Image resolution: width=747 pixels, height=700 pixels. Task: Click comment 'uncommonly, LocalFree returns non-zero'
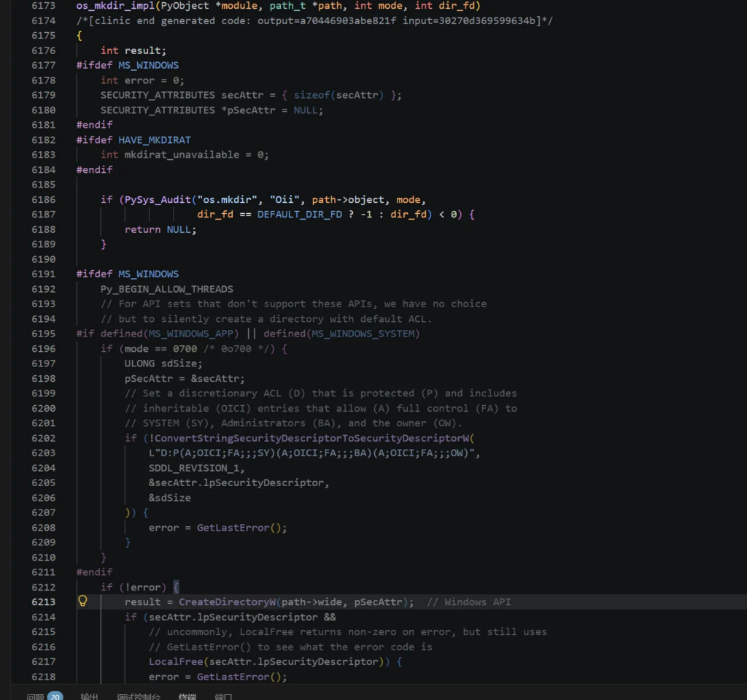348,631
